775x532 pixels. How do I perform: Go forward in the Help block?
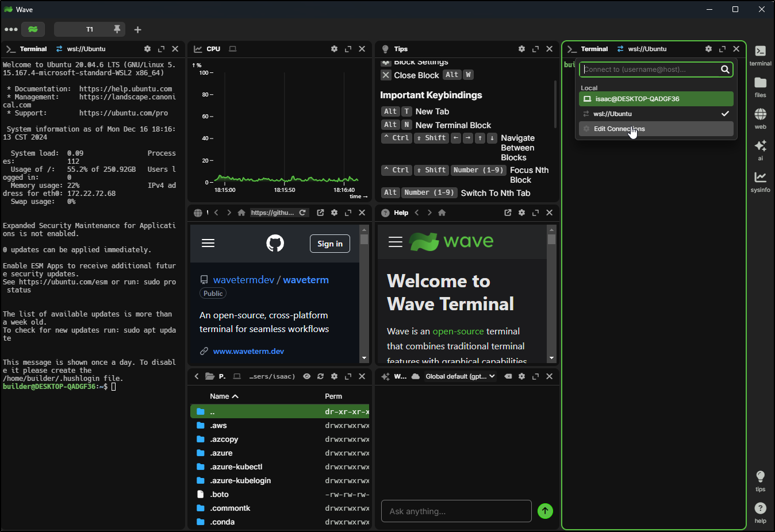[x=429, y=213]
